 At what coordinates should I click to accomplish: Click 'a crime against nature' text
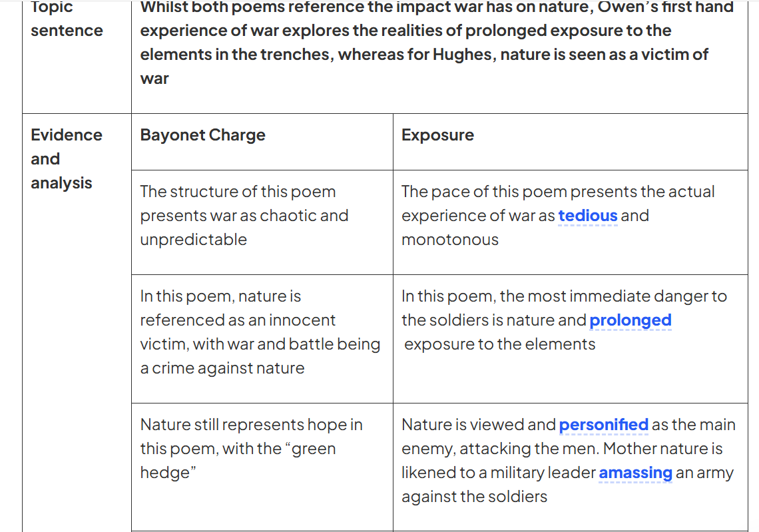222,368
